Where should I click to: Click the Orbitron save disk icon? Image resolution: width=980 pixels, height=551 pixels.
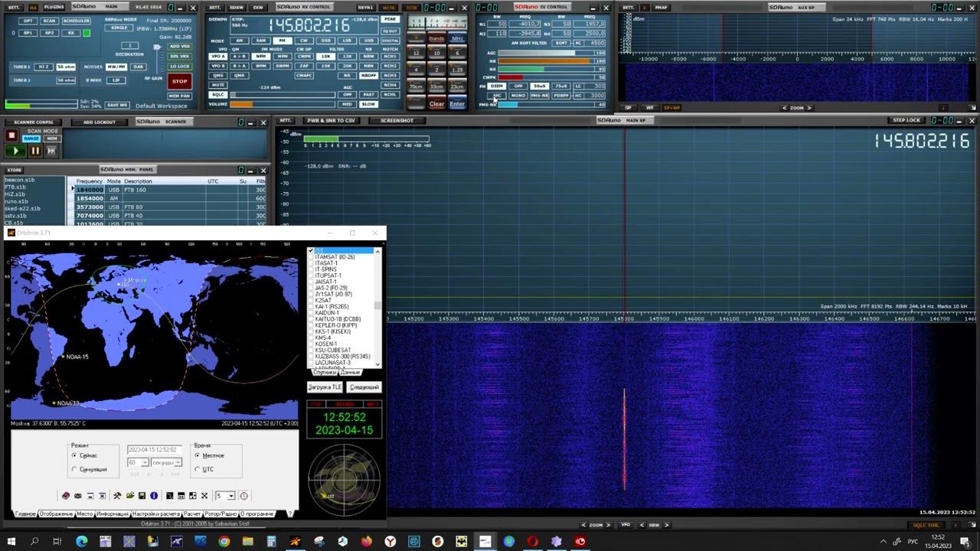click(x=142, y=496)
